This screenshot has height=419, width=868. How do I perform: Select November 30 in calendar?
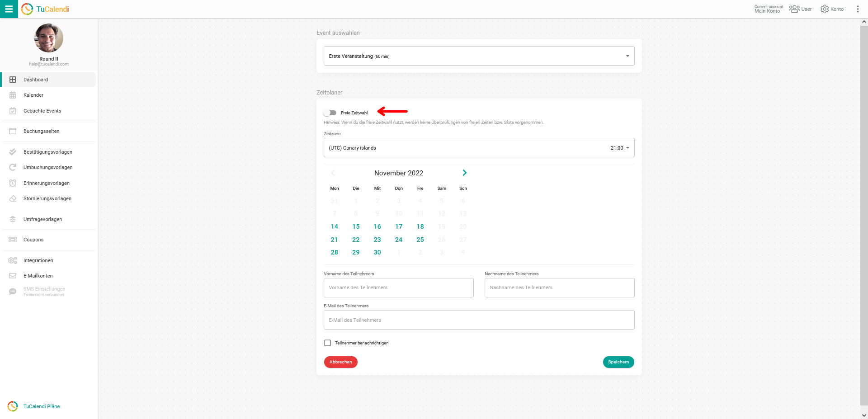tap(377, 252)
